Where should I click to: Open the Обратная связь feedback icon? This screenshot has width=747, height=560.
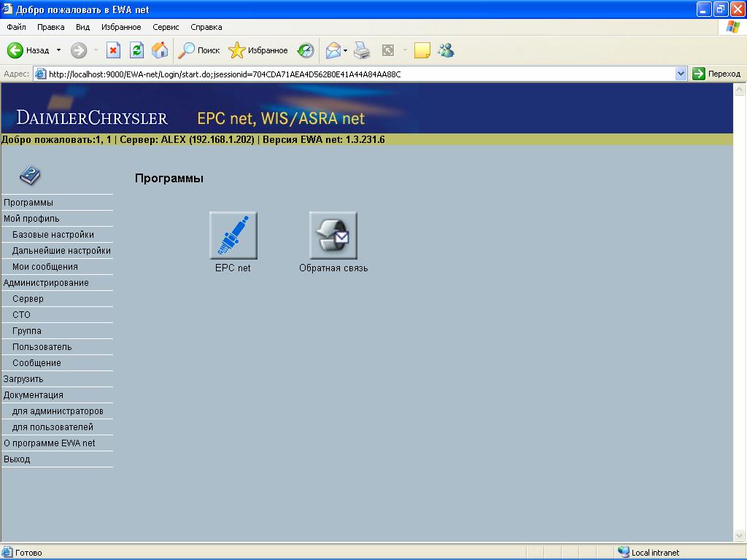tap(333, 236)
